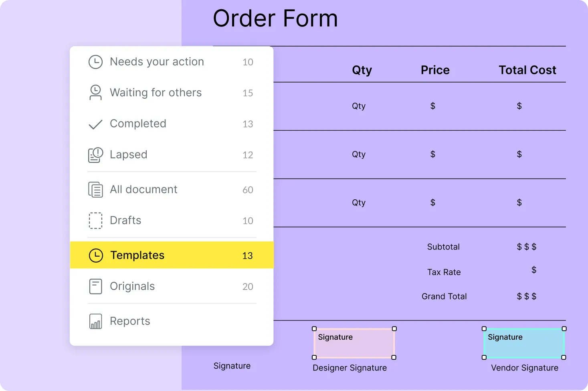Select the teal Vendor Signature field
The image size is (588, 391).
point(524,343)
